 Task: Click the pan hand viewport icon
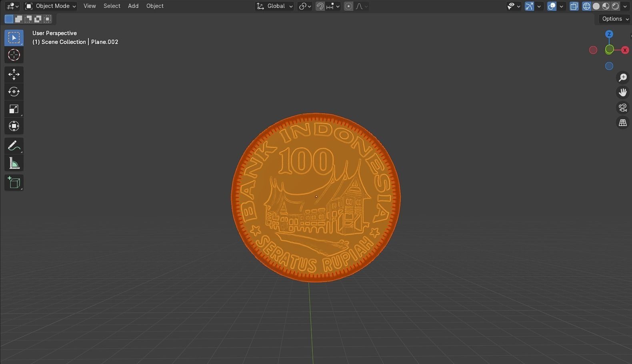pos(623,92)
